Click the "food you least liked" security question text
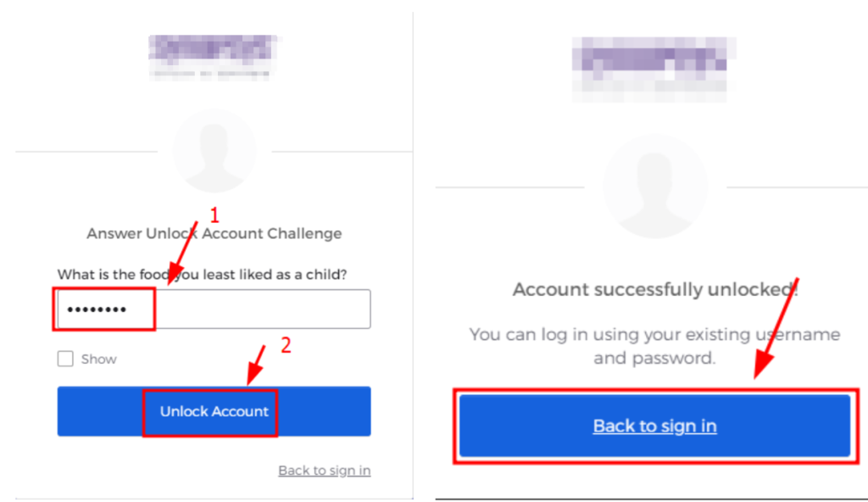The height and width of the screenshot is (502, 868). point(202,274)
